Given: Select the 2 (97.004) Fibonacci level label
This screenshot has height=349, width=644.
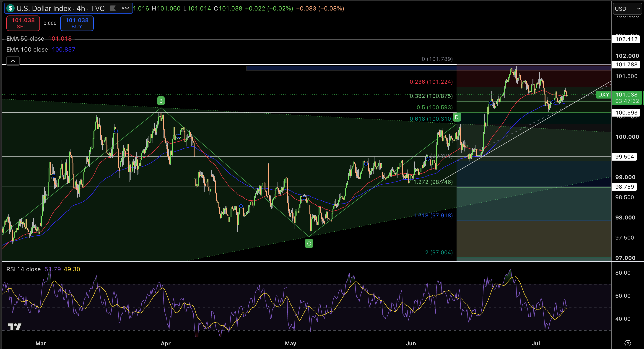Looking at the screenshot, I should point(439,253).
